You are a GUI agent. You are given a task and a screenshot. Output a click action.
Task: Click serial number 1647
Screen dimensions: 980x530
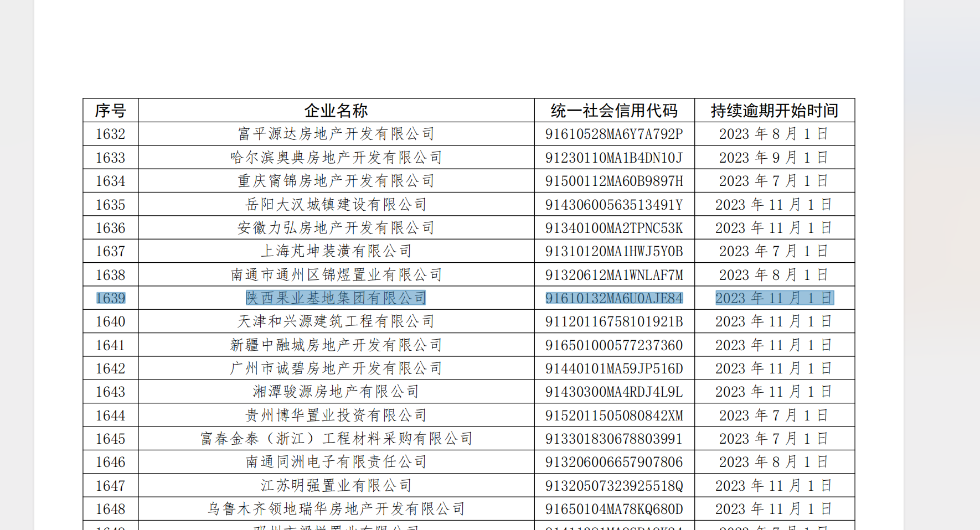coord(111,486)
